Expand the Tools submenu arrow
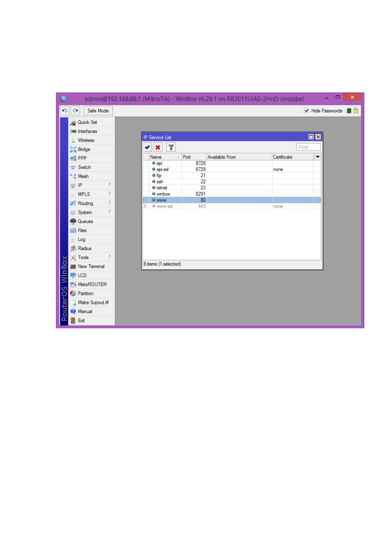 (x=110, y=257)
